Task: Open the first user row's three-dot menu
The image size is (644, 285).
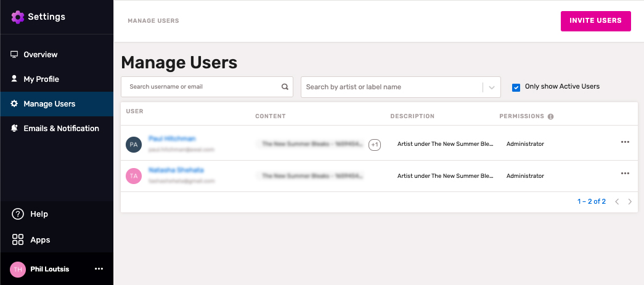Action: click(x=625, y=142)
